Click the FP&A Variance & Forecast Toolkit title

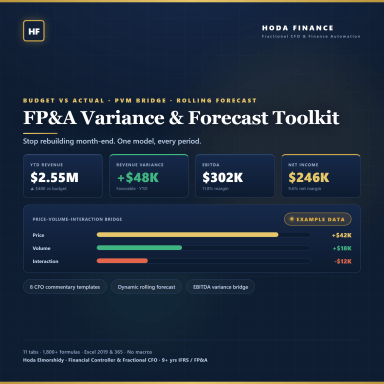coord(181,118)
